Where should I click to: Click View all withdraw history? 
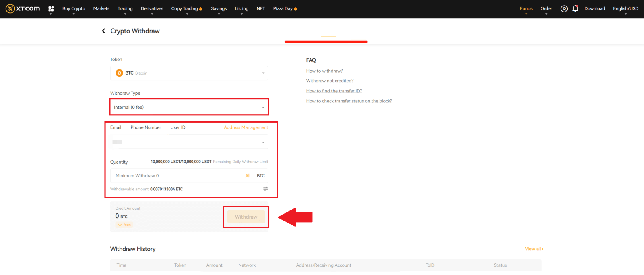tap(534, 249)
